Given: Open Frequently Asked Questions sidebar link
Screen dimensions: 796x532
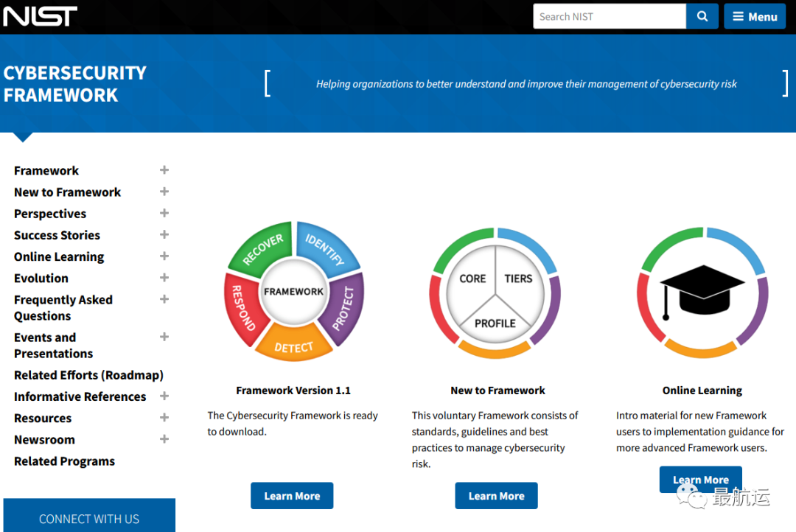Looking at the screenshot, I should click(x=63, y=307).
